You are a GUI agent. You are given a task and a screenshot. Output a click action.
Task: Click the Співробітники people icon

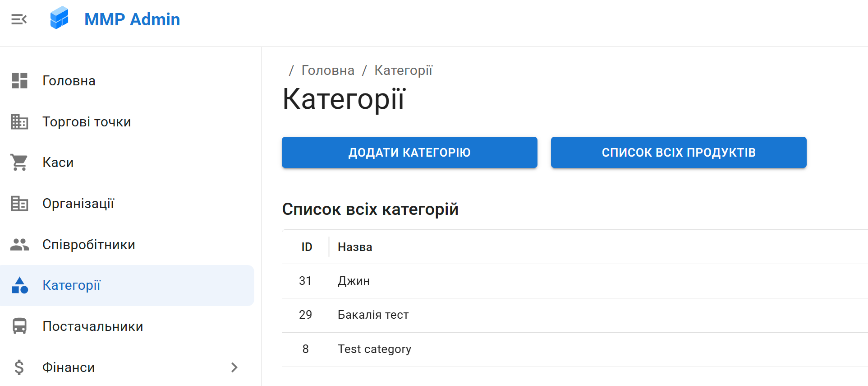click(19, 245)
